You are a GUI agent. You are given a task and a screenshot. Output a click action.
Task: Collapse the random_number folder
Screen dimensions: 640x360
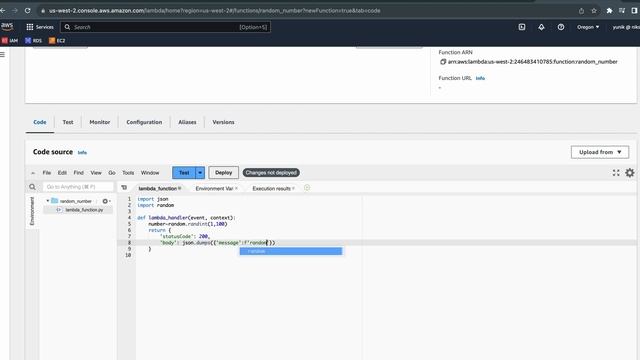point(48,201)
